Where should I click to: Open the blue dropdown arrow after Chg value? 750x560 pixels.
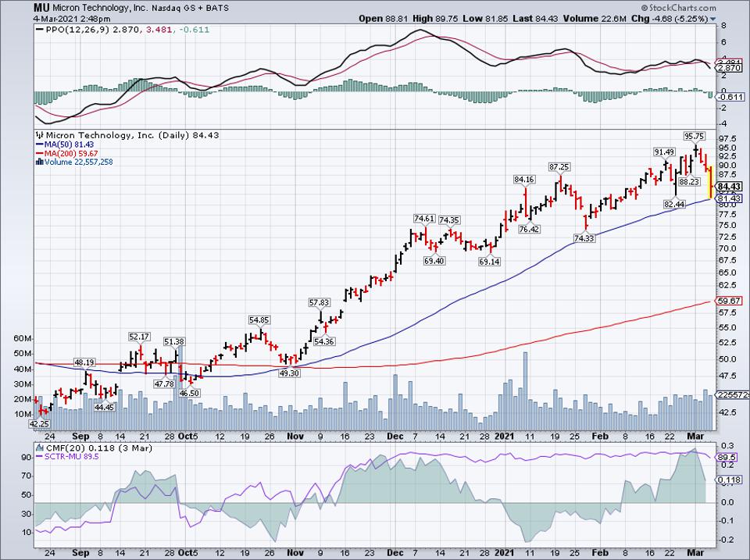[712, 18]
